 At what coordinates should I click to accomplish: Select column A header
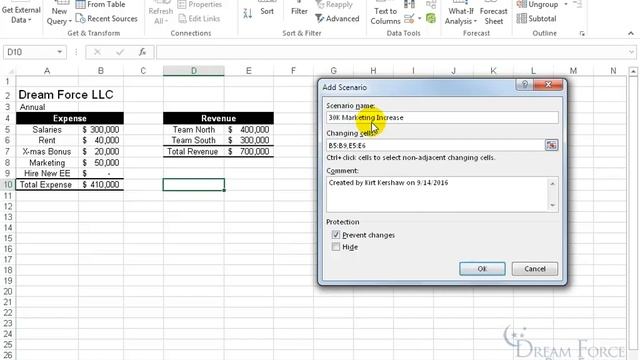pyautogui.click(x=47, y=71)
